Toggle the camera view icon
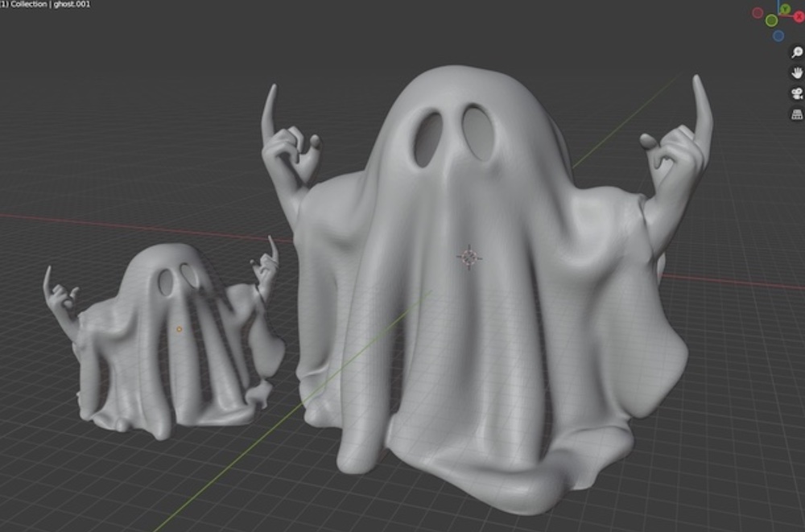The height and width of the screenshot is (532, 805). [x=796, y=94]
